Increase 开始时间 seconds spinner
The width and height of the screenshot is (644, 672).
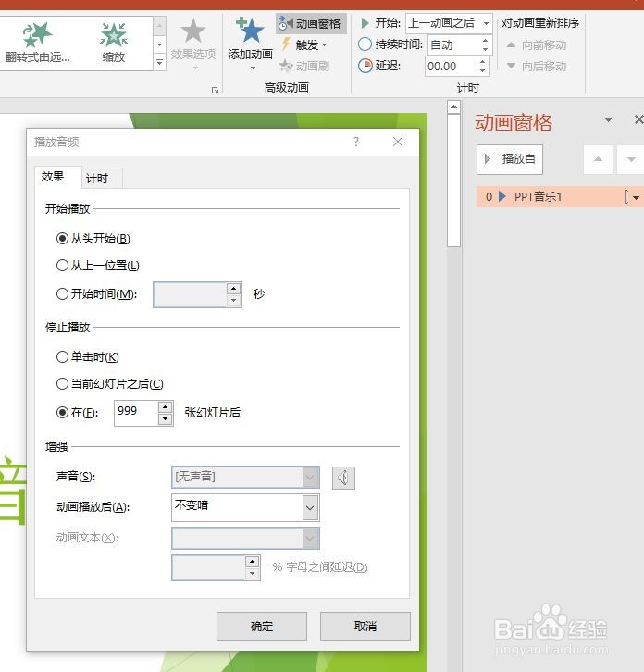click(x=233, y=289)
